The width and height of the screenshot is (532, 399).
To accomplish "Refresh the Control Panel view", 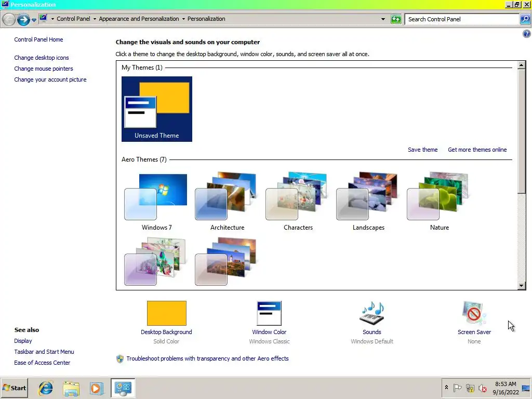I will click(x=396, y=19).
